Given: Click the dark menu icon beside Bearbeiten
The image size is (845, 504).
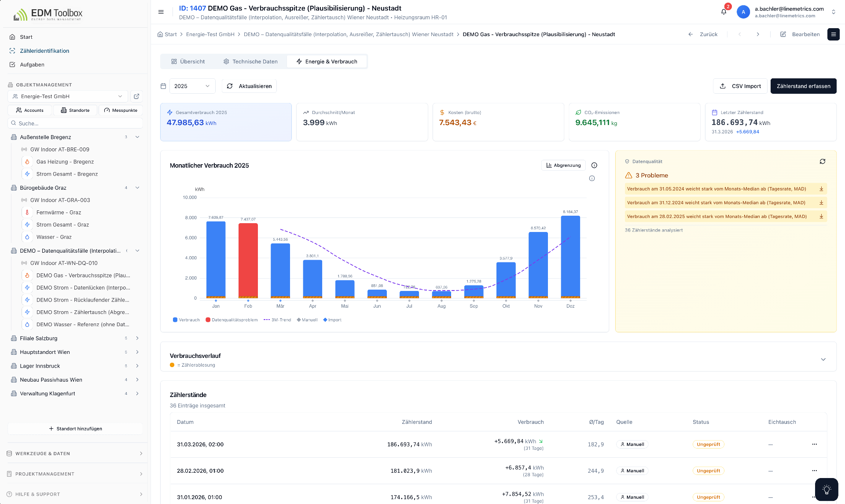Looking at the screenshot, I should pyautogui.click(x=833, y=34).
